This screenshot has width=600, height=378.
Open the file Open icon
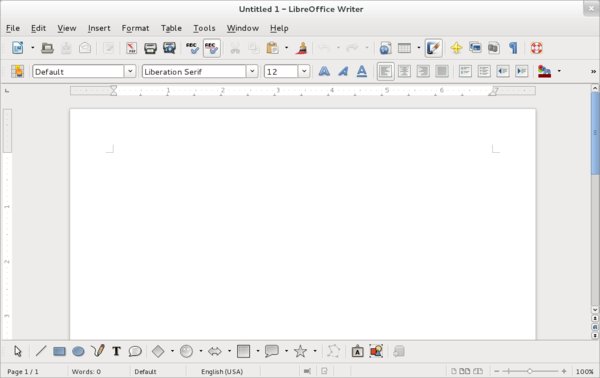click(47, 48)
